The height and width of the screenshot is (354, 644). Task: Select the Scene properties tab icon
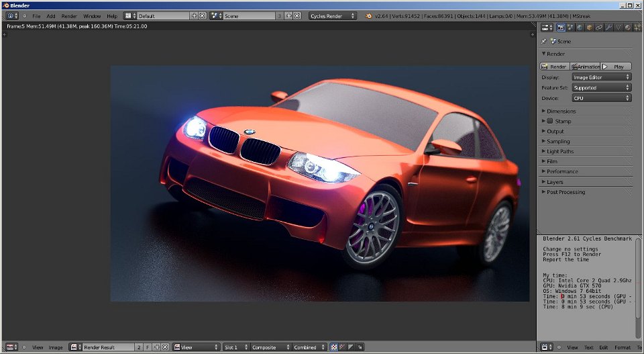(x=570, y=28)
